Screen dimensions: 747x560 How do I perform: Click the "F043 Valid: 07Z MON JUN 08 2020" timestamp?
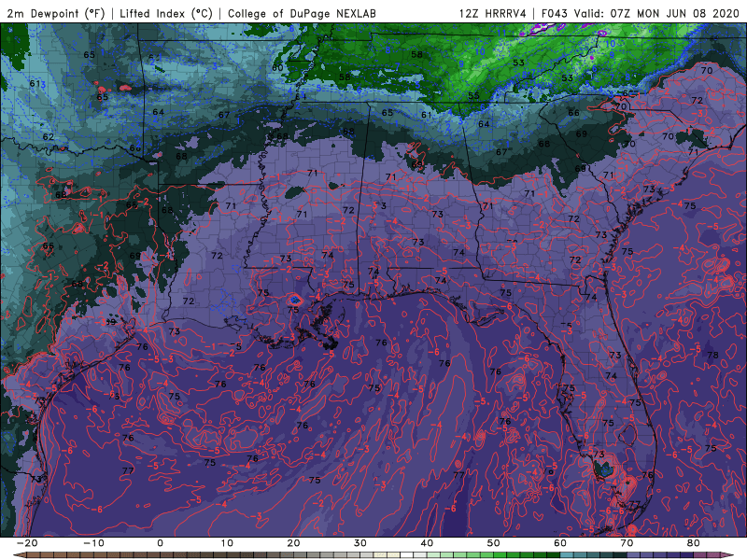pyautogui.click(x=640, y=13)
